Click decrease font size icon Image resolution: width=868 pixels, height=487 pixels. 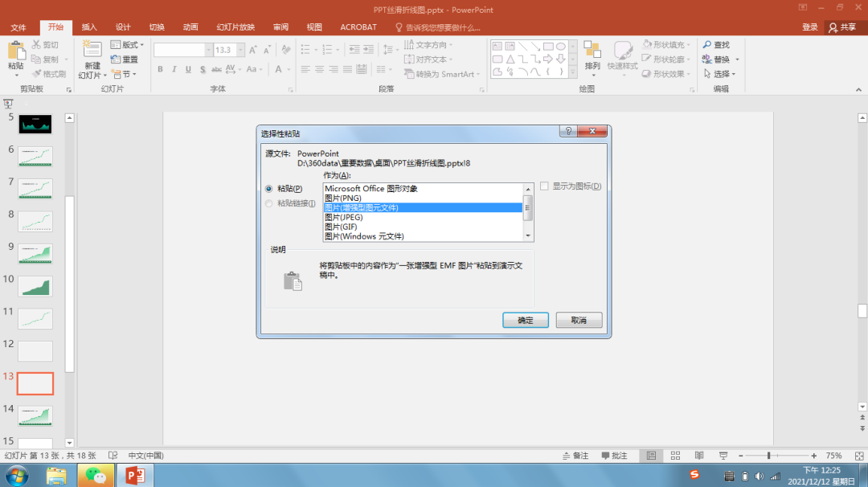coord(267,50)
